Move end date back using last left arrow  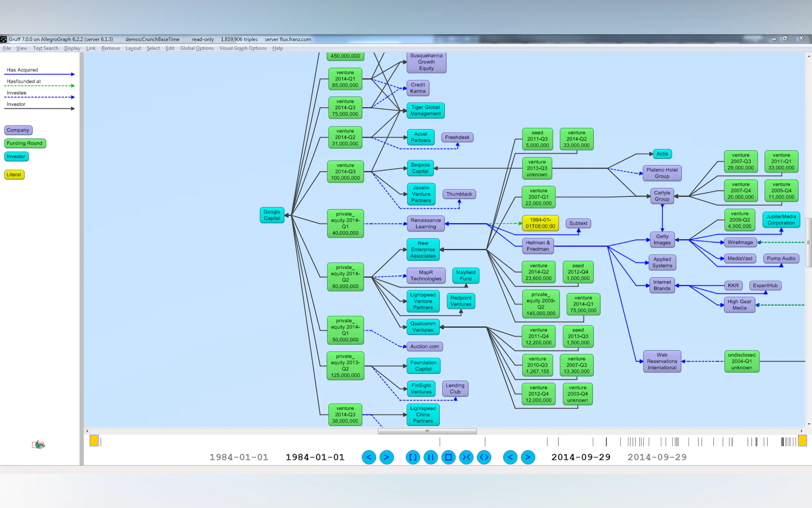(x=510, y=457)
